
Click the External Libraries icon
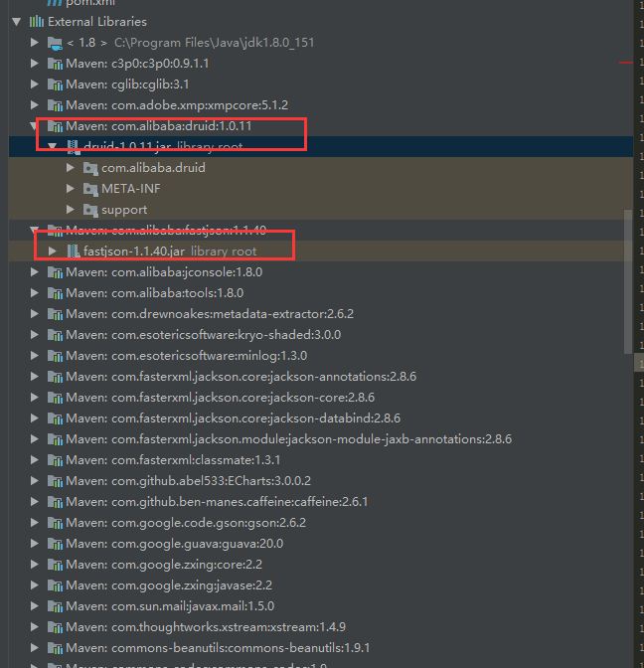point(37,22)
